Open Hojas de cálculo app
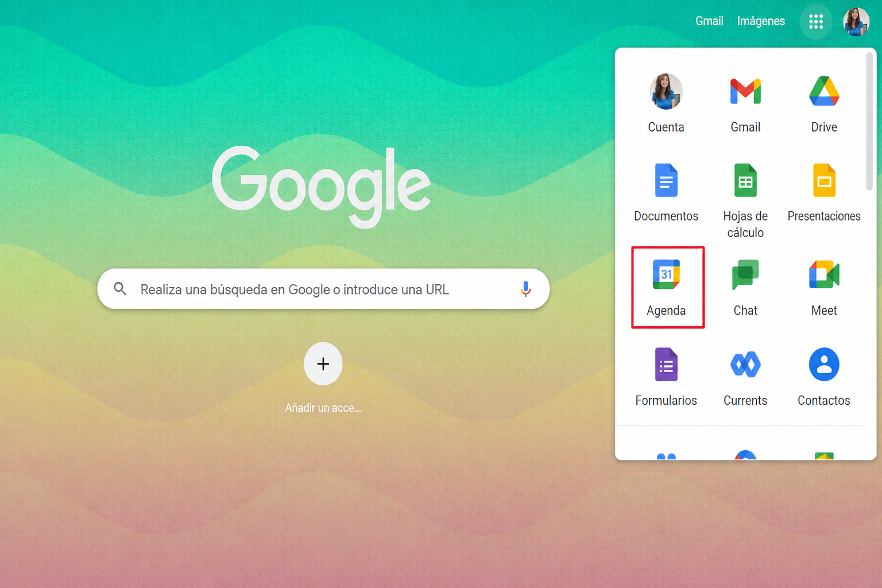The height and width of the screenshot is (588, 882). [745, 200]
